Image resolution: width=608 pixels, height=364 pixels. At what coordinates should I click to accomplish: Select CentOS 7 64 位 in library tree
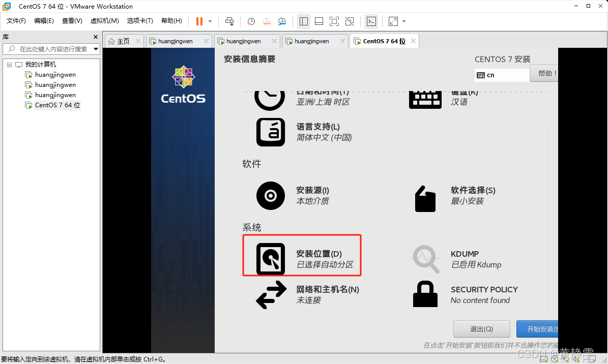[57, 105]
